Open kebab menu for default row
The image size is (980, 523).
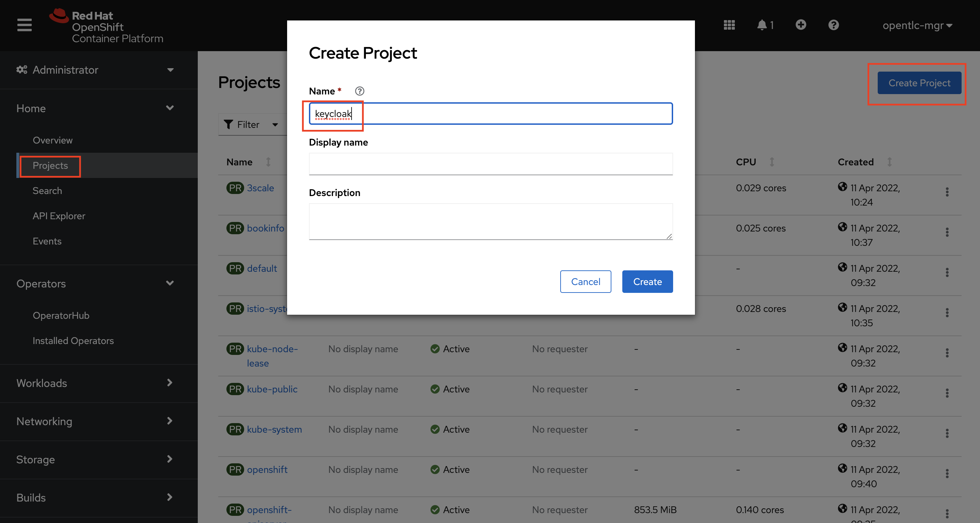coord(947,272)
